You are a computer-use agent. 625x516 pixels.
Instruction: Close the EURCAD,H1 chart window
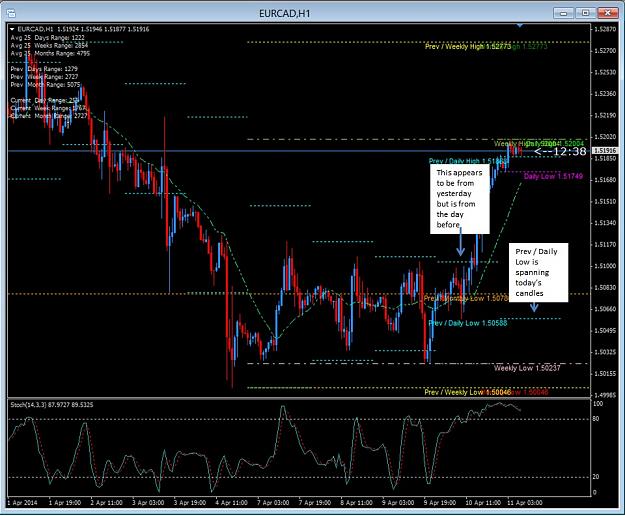tap(607, 13)
